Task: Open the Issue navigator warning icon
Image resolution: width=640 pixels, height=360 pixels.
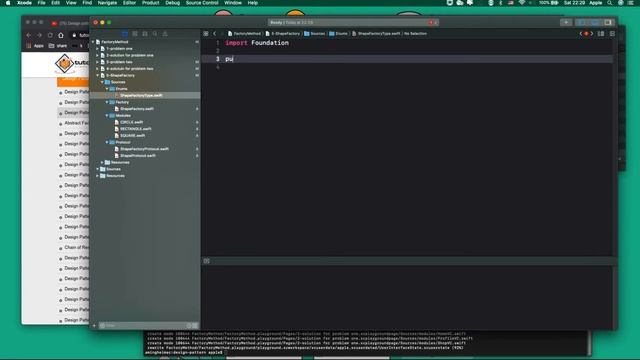Action: pyautogui.click(x=165, y=34)
